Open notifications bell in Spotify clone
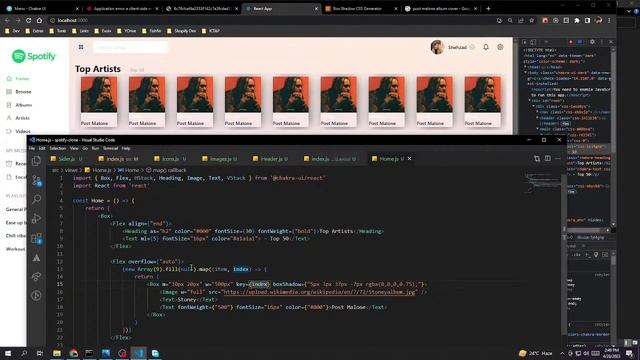Image resolution: width=640 pixels, height=360 pixels. [x=486, y=47]
